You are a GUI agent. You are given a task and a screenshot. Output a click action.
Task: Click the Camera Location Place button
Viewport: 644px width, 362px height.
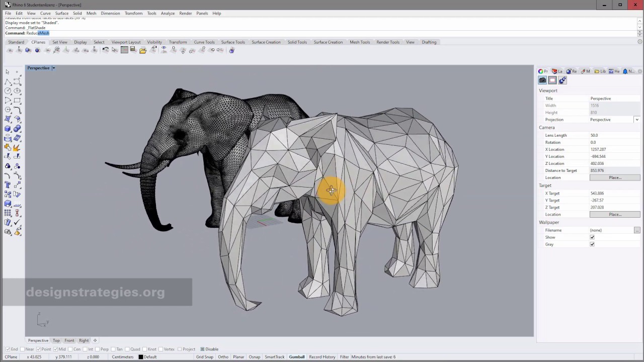pos(615,177)
